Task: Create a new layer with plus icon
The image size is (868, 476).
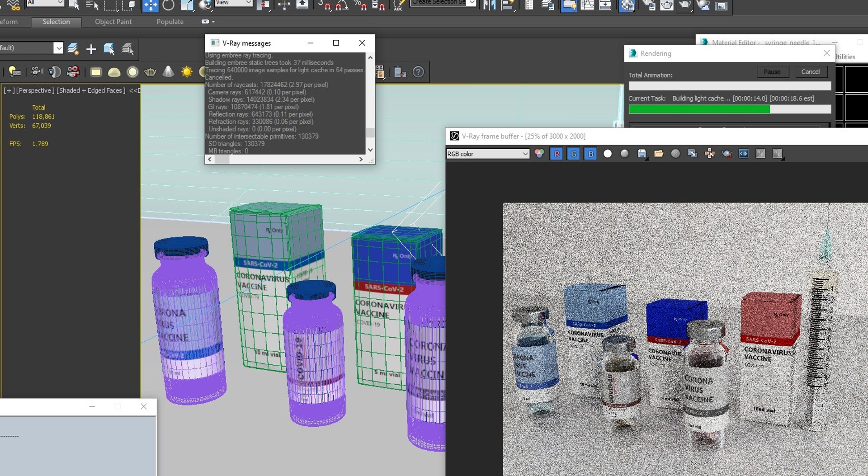Action: [x=91, y=49]
